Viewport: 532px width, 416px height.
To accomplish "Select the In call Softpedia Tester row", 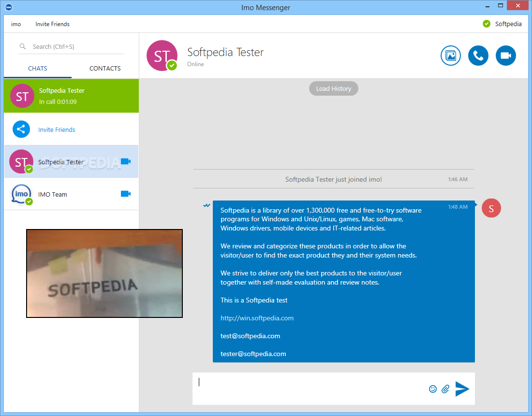I will pyautogui.click(x=71, y=96).
